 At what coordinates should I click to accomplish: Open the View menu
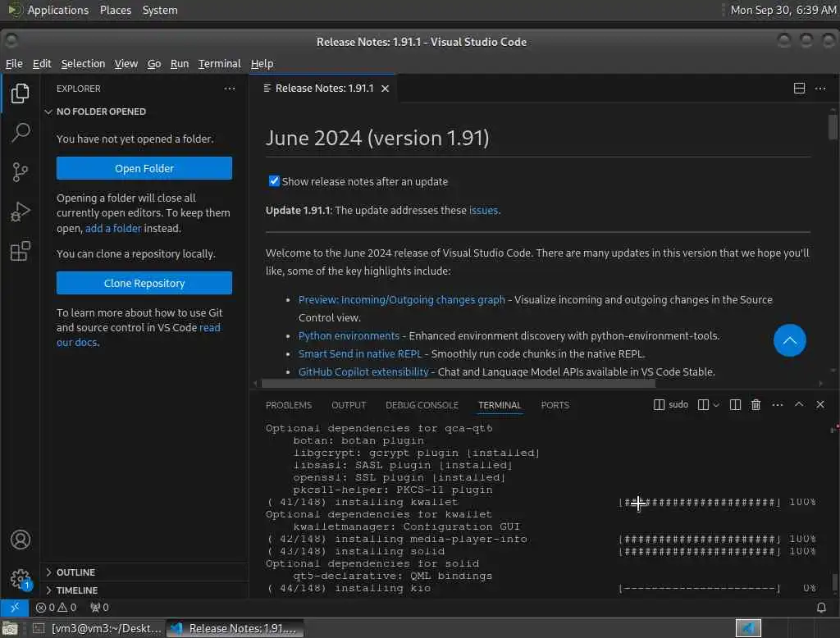click(x=126, y=64)
